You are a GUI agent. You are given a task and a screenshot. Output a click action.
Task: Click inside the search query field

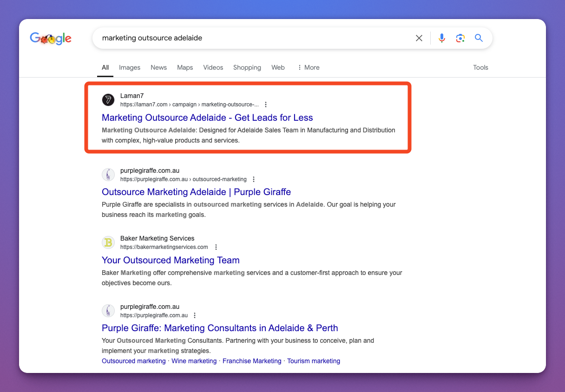pyautogui.click(x=251, y=38)
